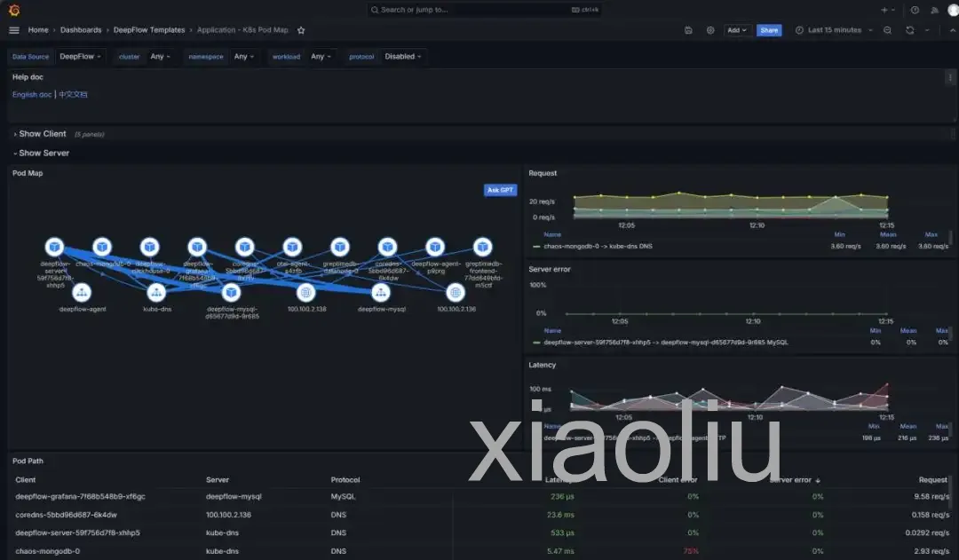Image resolution: width=959 pixels, height=560 pixels.
Task: Collapse the Show Server row
Action: coord(40,153)
